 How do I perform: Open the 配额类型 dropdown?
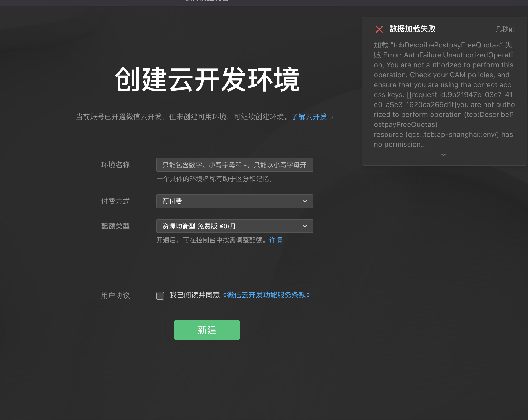235,226
